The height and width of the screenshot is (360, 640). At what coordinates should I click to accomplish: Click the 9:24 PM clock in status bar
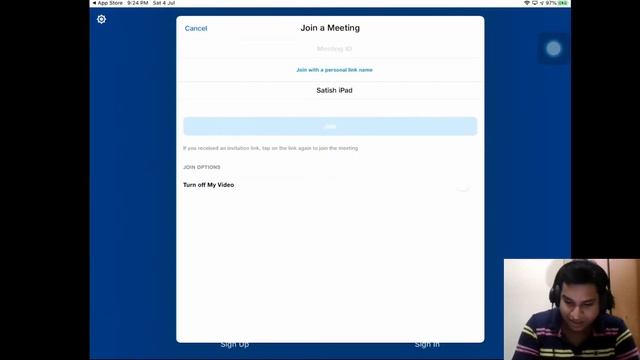point(138,3)
